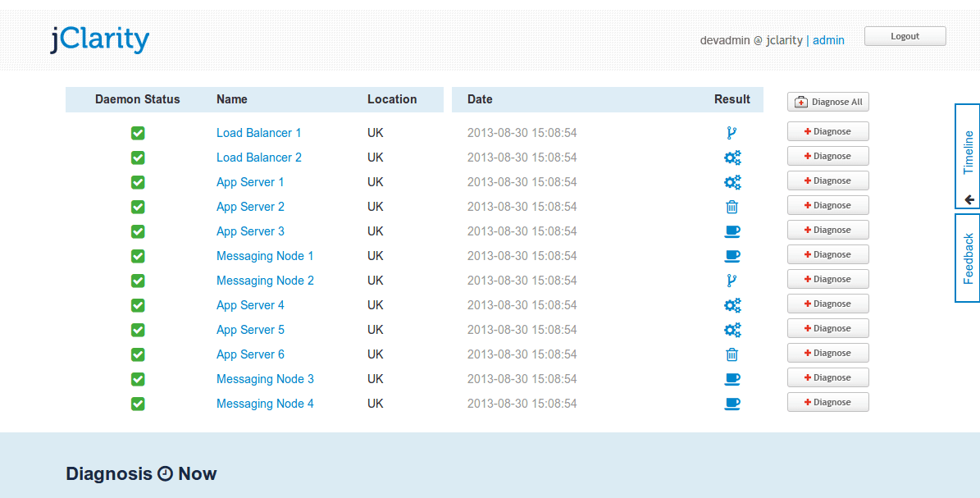Open the App Server 5 link

(250, 330)
